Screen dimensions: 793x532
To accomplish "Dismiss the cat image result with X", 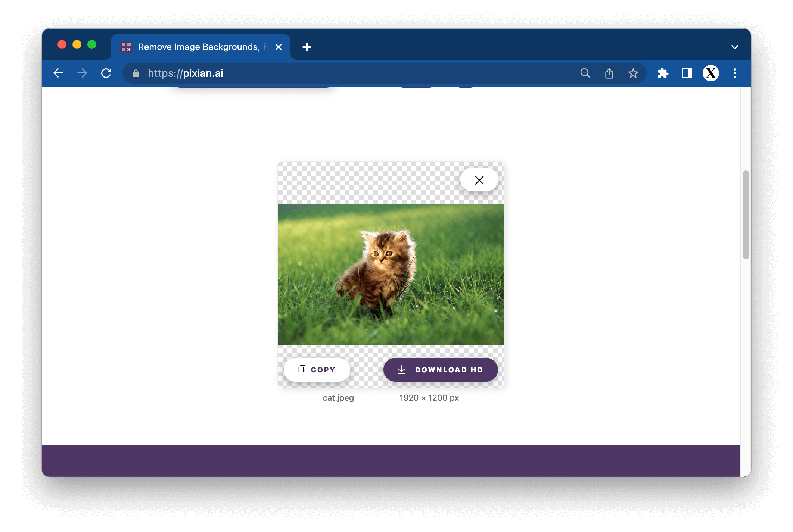I will tap(479, 180).
